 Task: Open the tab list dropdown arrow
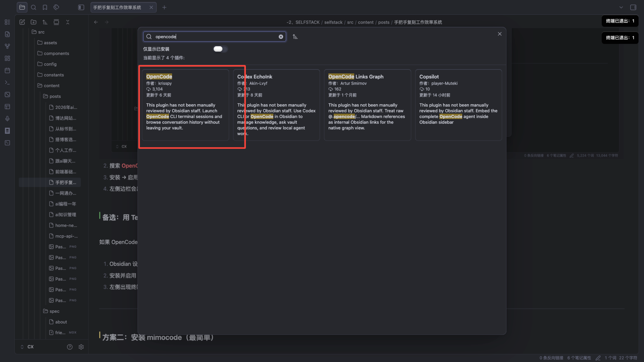click(621, 7)
